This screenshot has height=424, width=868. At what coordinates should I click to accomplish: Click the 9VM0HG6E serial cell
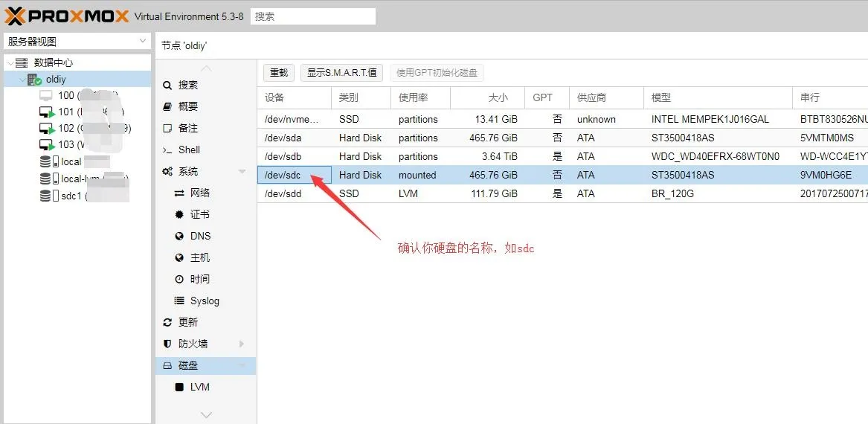coord(830,175)
